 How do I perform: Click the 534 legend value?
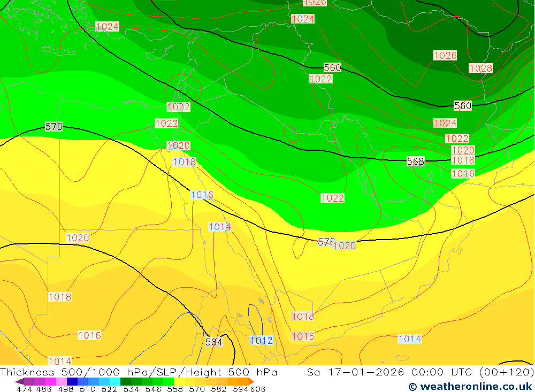point(131,389)
